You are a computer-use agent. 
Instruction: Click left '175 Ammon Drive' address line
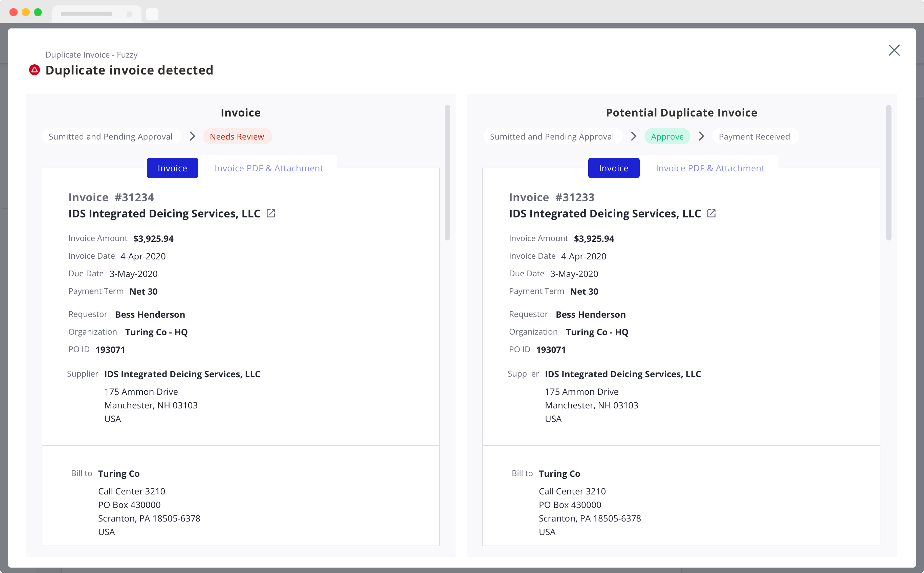[141, 392]
